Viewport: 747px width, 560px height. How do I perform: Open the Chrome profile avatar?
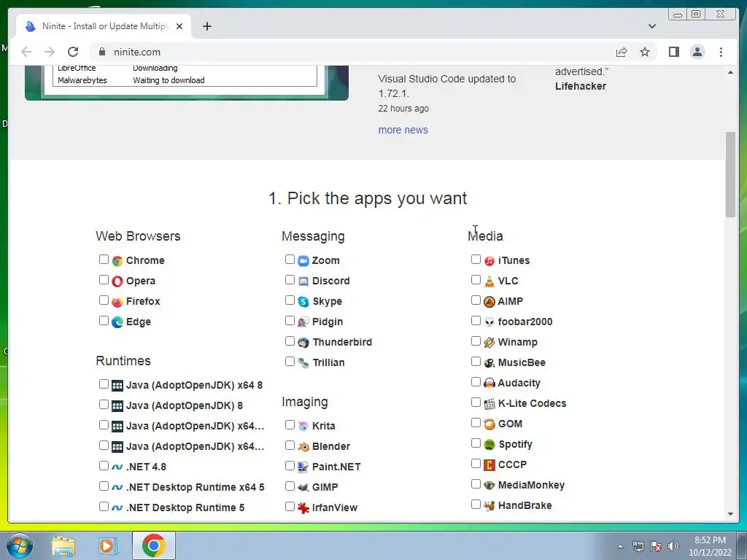tap(697, 52)
